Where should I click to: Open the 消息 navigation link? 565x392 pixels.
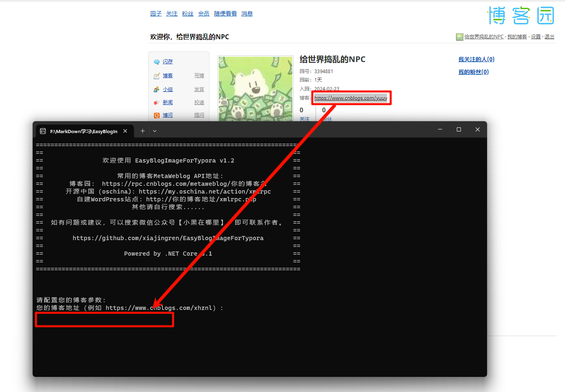[x=247, y=13]
